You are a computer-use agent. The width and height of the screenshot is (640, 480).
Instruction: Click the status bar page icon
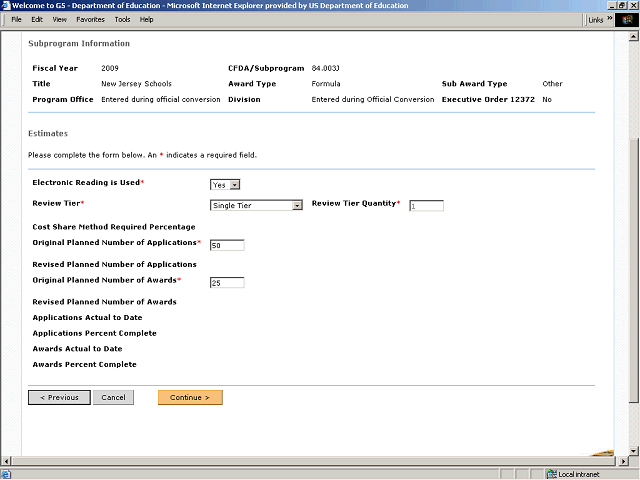[x=6, y=474]
